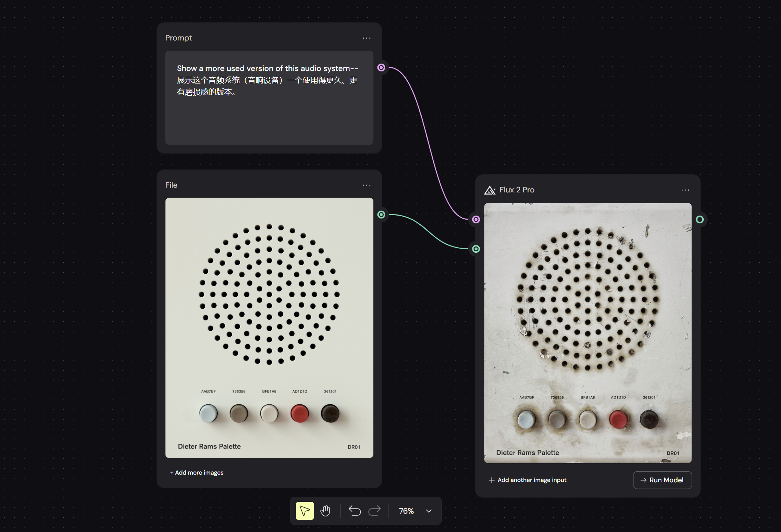This screenshot has height=532, width=781.
Task: Expand the zoom level chevron dropdown
Action: pos(429,511)
